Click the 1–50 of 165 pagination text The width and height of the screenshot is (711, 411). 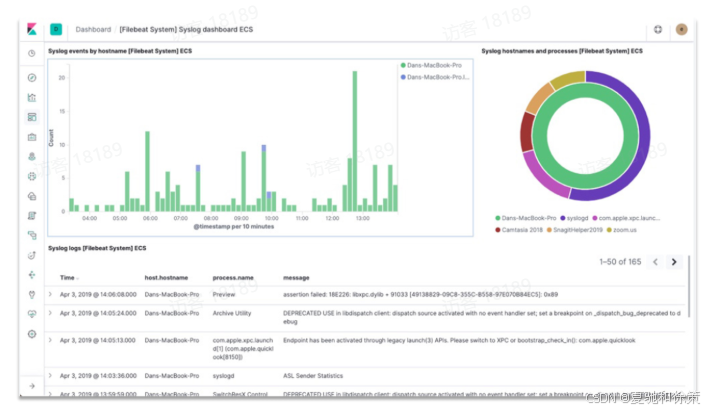(x=620, y=262)
